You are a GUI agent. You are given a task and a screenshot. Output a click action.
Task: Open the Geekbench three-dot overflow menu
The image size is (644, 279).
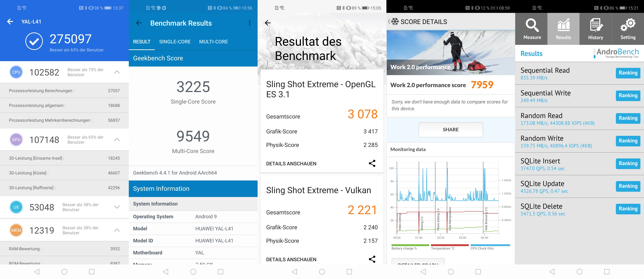click(249, 23)
